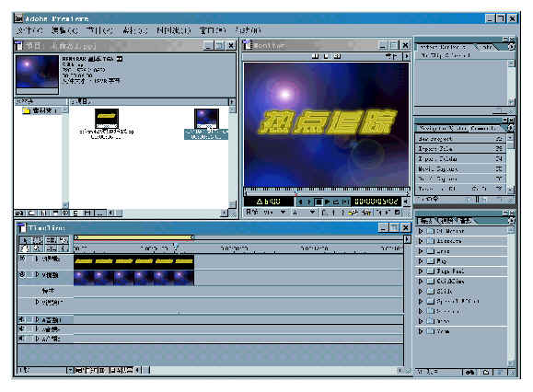Open the Monitor window flyout menu arrow
The width and height of the screenshot is (533, 392).
(407, 56)
